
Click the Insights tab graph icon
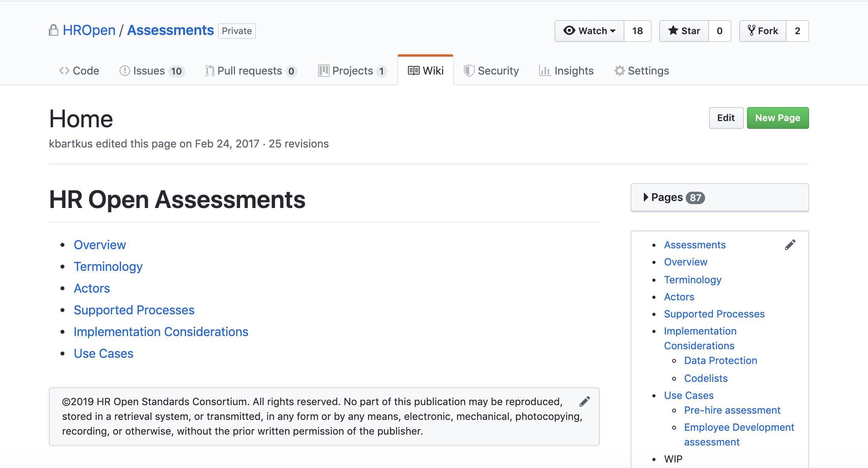tap(545, 71)
